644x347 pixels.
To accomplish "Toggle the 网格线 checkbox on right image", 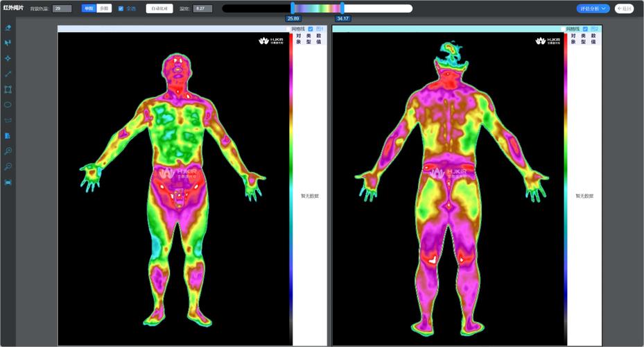I will tap(585, 28).
